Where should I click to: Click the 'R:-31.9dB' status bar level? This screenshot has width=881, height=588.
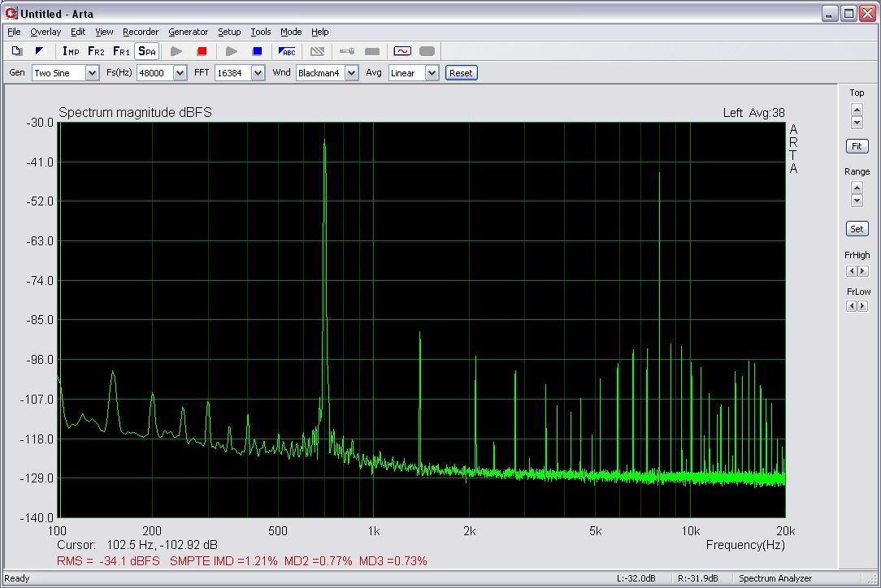(698, 578)
